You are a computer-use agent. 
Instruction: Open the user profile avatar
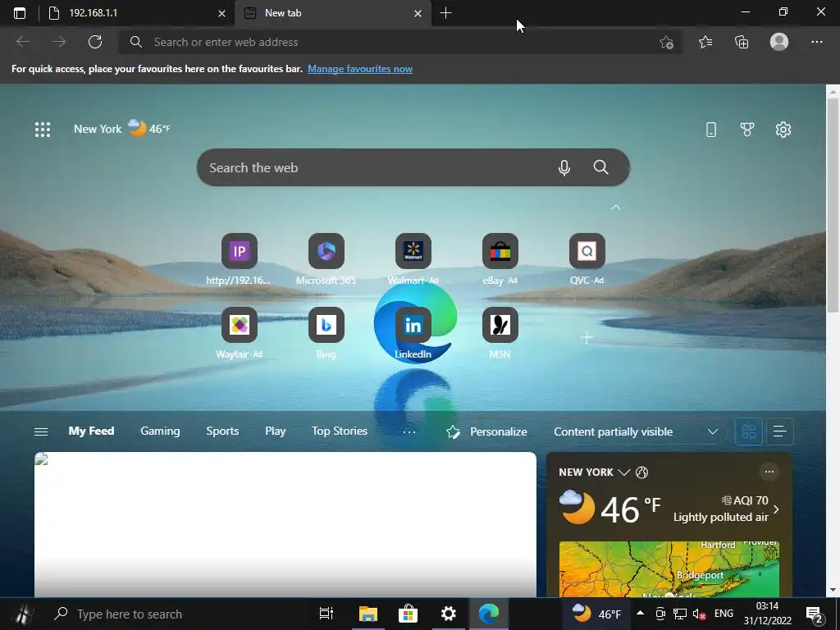click(x=779, y=42)
